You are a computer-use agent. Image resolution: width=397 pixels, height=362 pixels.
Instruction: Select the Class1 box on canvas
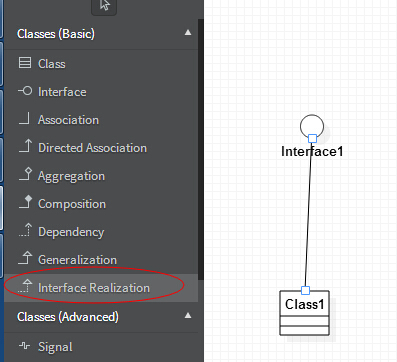(304, 313)
